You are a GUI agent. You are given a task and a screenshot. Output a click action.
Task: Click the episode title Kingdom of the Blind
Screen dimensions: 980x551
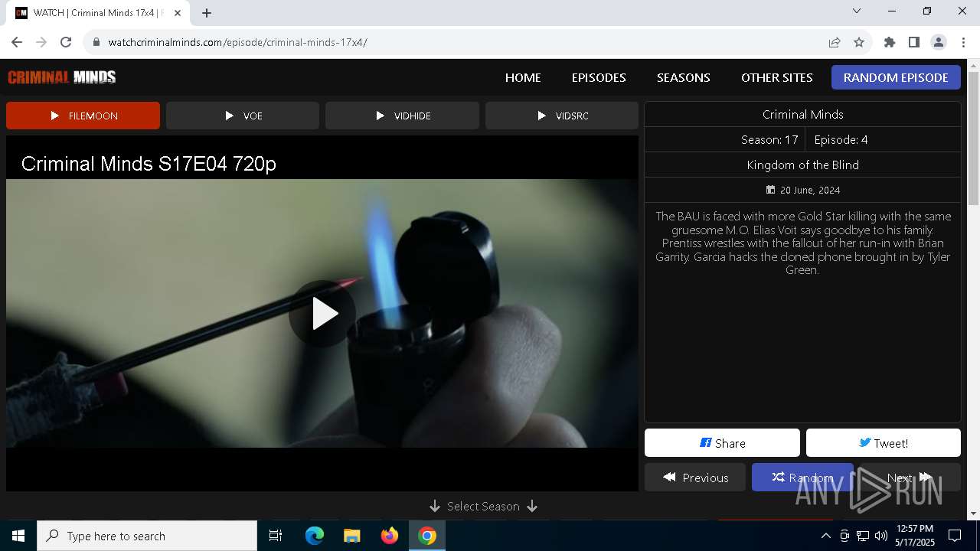coord(802,165)
